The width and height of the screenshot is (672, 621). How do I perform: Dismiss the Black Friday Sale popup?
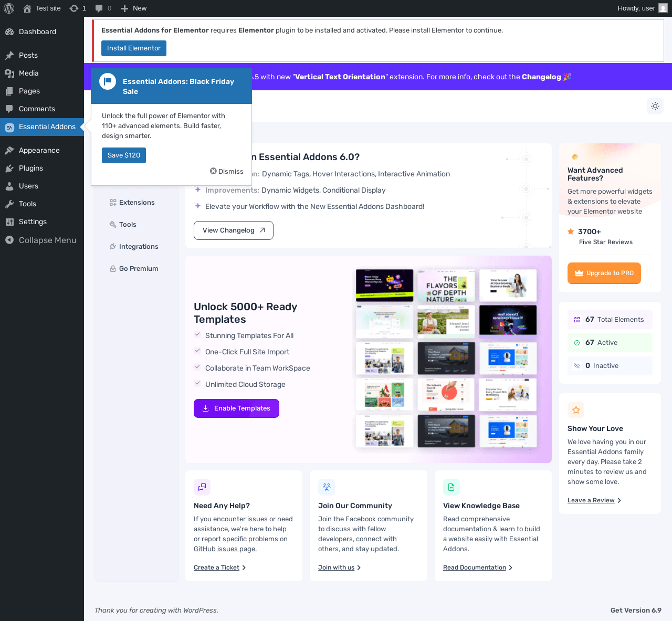pyautogui.click(x=227, y=172)
